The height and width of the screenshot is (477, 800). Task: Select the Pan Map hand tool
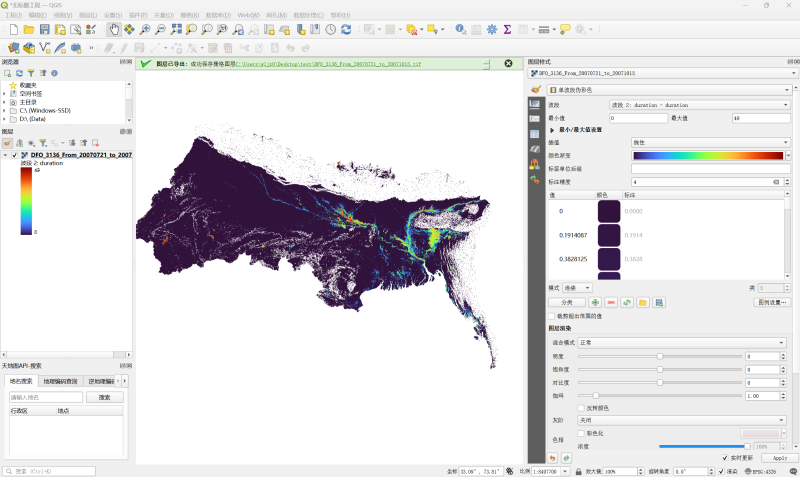114,30
